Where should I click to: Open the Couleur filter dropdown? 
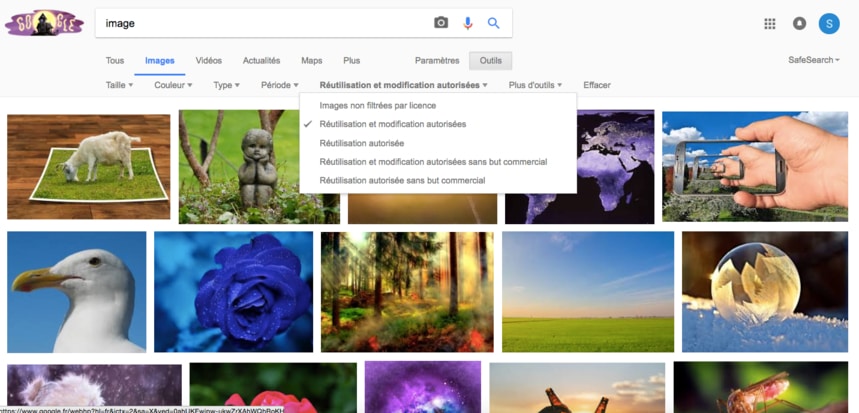(x=173, y=85)
